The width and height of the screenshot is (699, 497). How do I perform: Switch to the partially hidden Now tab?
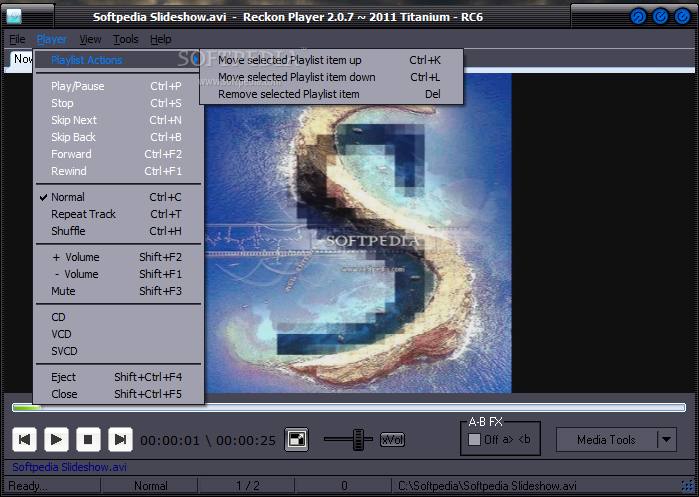(21, 60)
